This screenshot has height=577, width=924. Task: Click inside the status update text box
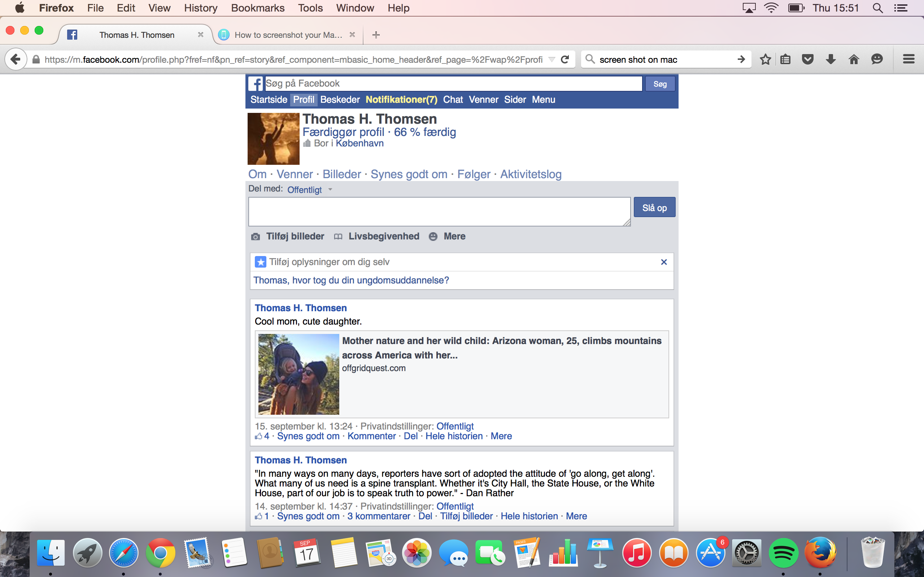pos(439,211)
